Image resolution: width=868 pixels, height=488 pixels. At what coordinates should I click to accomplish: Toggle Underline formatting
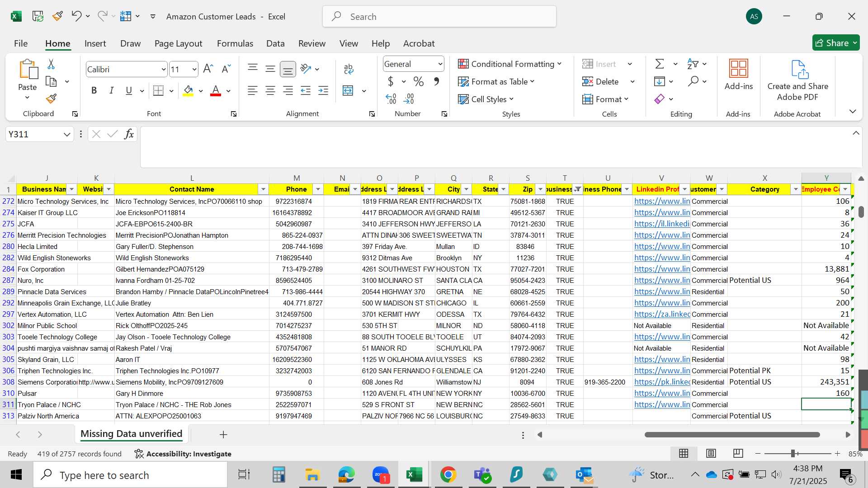(x=129, y=90)
